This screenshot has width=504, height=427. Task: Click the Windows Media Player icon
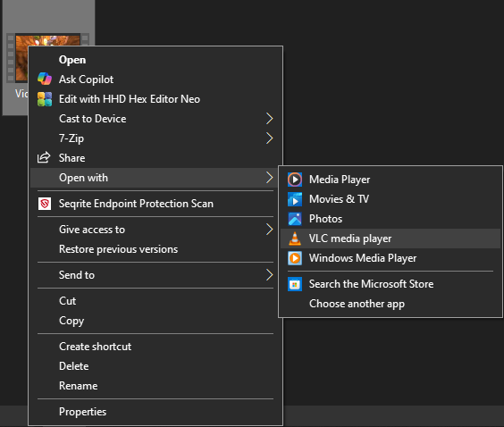tap(295, 258)
